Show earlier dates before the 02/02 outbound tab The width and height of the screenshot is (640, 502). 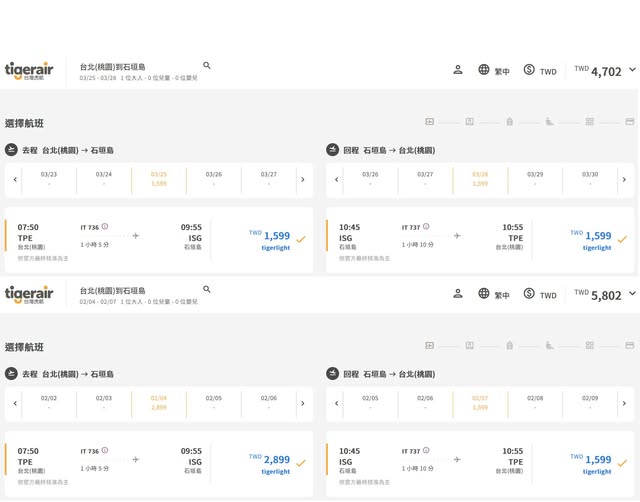[x=16, y=404]
